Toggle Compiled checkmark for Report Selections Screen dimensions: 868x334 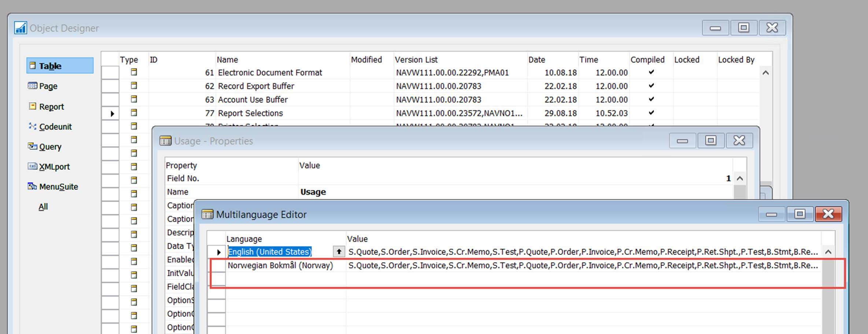[x=651, y=113]
